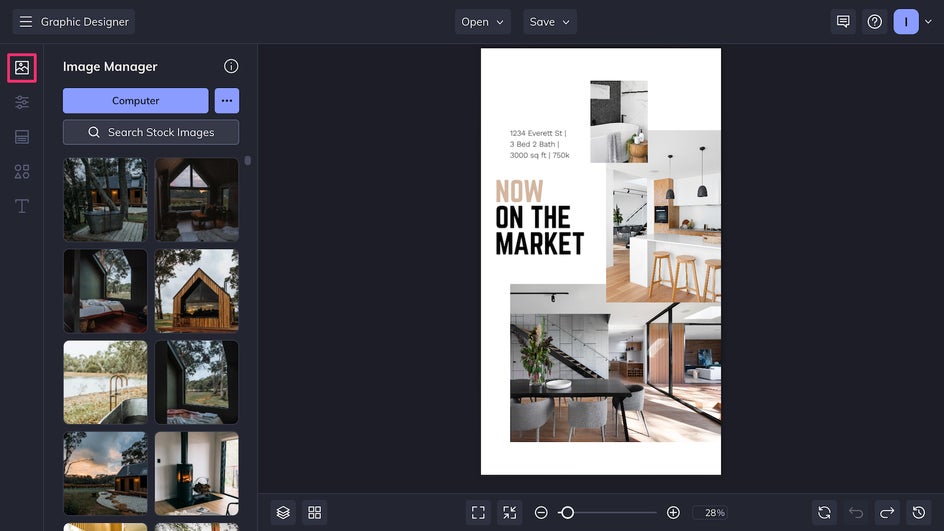Select the ON THE MARKET headline
This screenshot has height=531, width=944.
click(539, 231)
